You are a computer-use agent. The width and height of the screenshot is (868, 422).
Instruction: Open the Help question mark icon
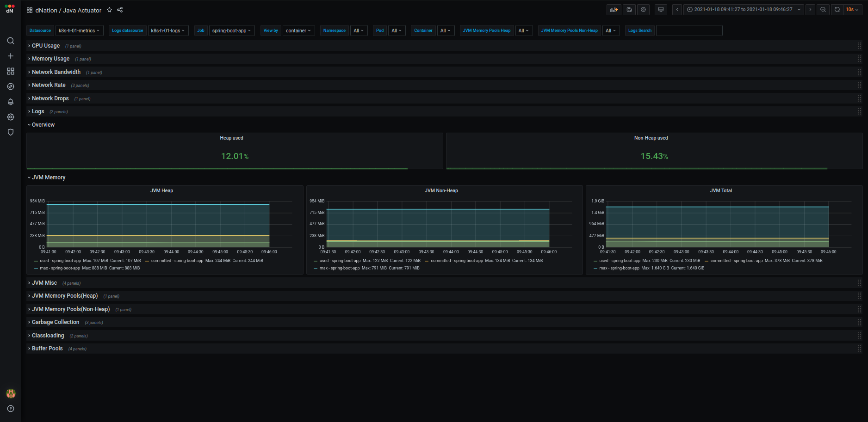tap(11, 409)
